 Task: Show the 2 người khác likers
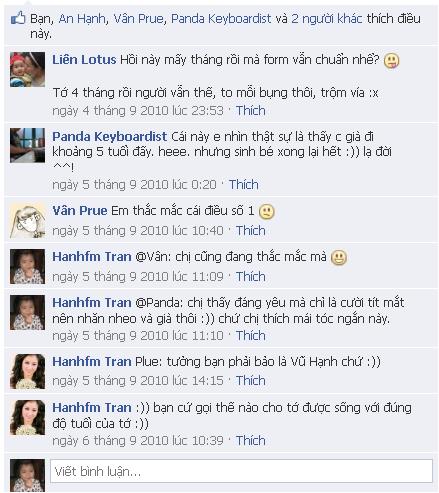coord(327,19)
